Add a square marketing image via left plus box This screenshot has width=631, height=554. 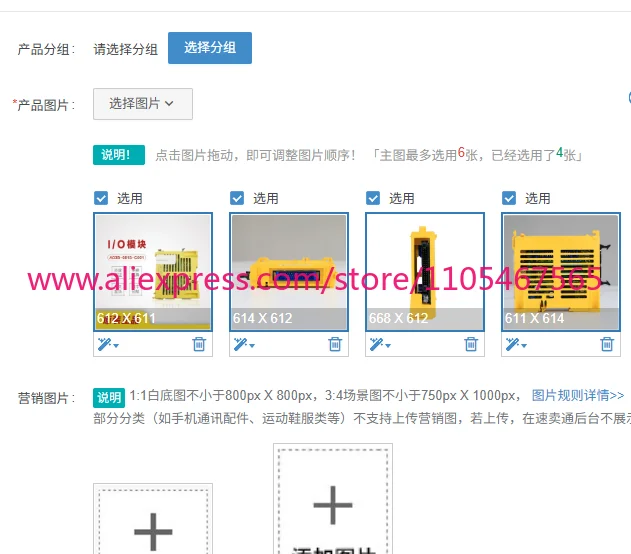153,519
